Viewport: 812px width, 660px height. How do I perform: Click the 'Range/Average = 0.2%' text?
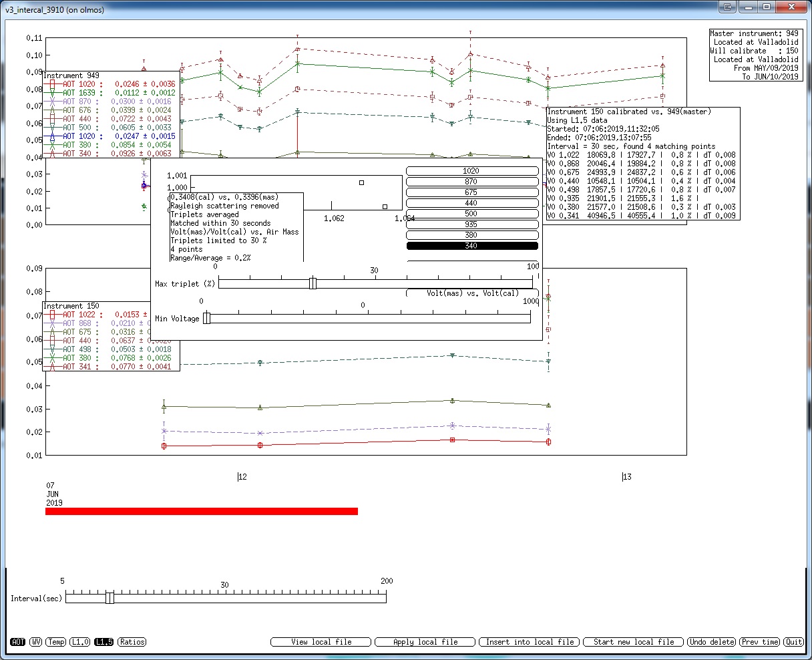[x=210, y=258]
